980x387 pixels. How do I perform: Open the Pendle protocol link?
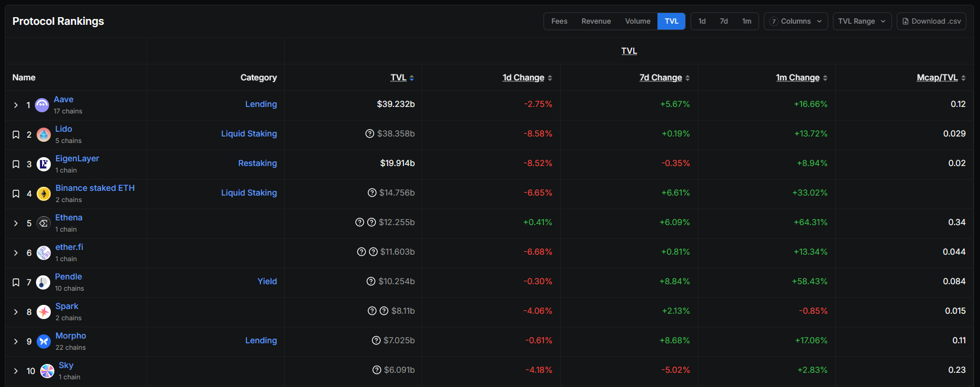(x=69, y=277)
